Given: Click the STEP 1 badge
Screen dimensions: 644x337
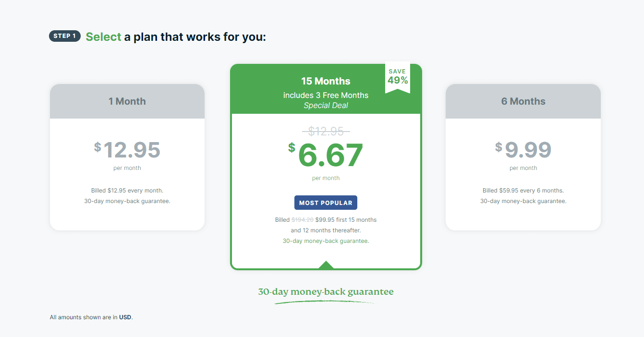Looking at the screenshot, I should 65,36.
